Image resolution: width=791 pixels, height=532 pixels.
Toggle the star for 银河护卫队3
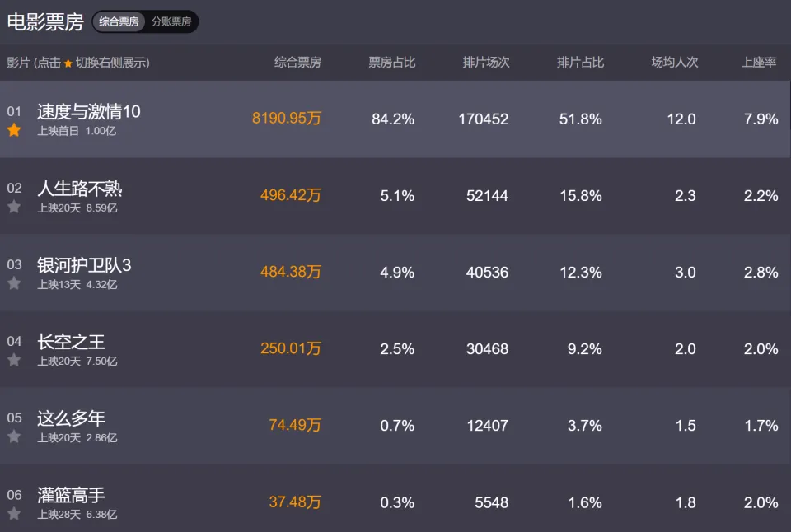click(14, 283)
